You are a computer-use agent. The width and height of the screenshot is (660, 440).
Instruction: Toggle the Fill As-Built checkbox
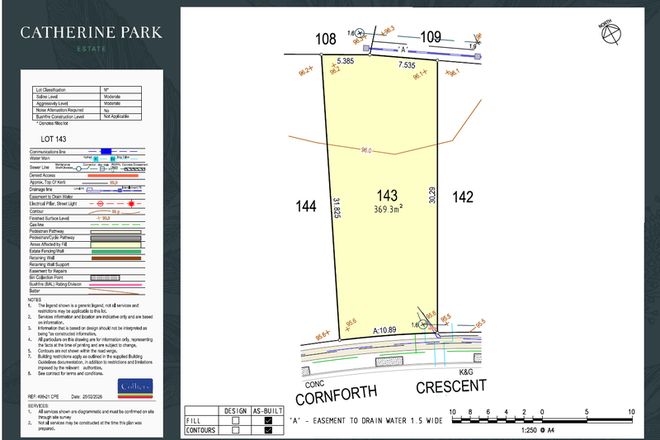point(267,420)
